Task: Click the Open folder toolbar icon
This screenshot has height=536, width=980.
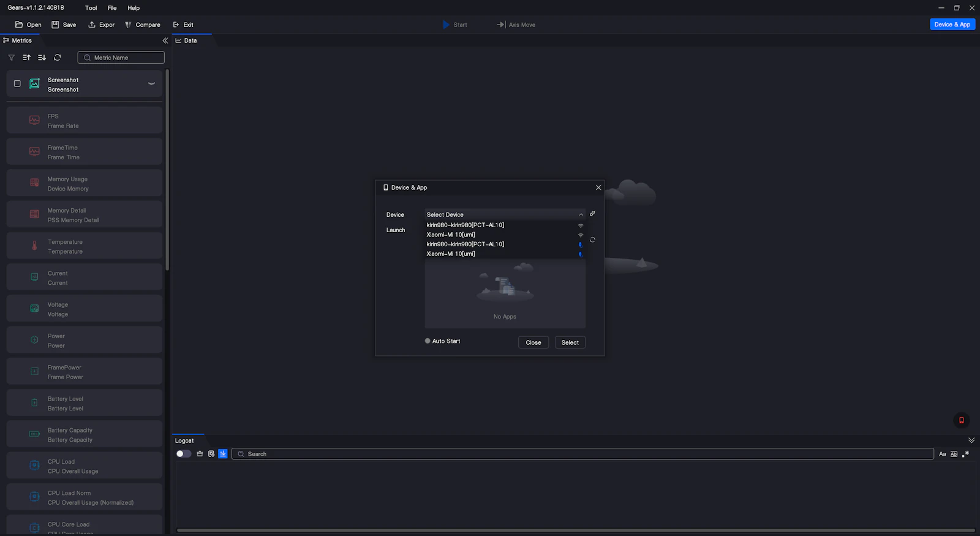Action: 19,25
